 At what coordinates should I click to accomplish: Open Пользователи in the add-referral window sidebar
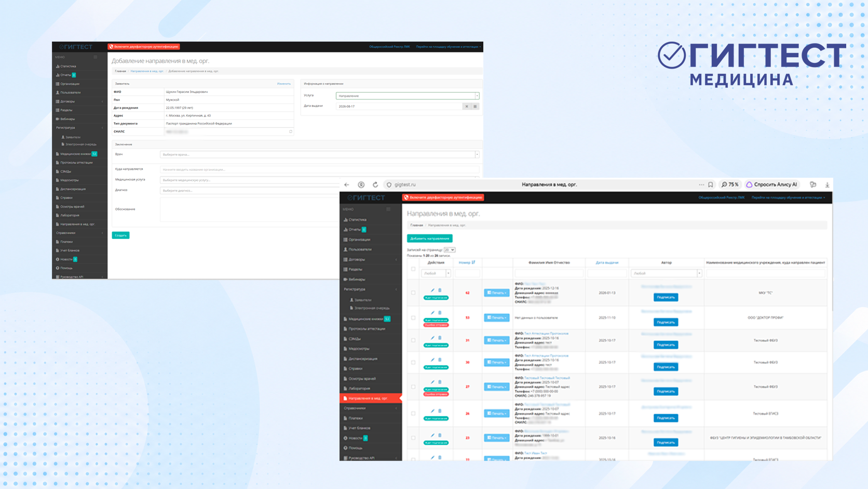click(79, 92)
